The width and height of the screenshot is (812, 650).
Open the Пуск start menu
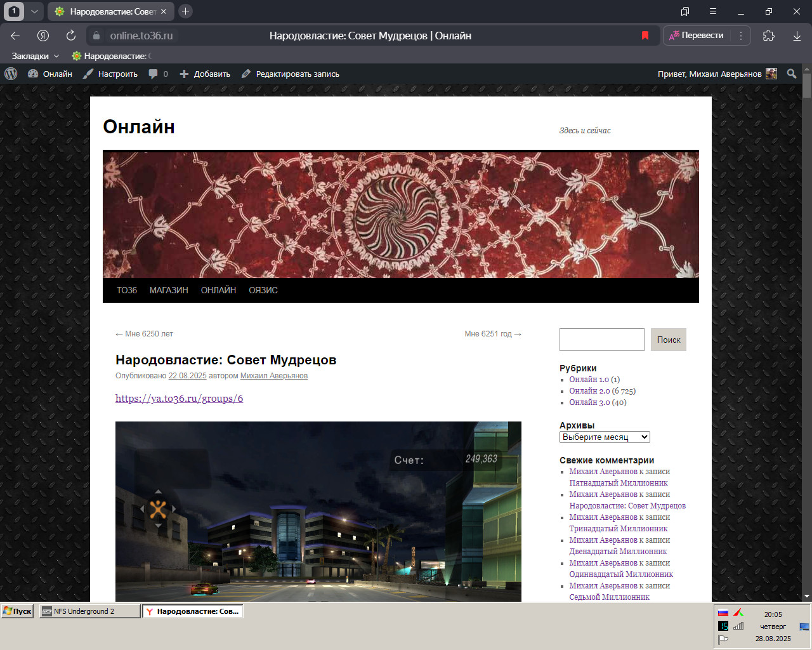17,611
